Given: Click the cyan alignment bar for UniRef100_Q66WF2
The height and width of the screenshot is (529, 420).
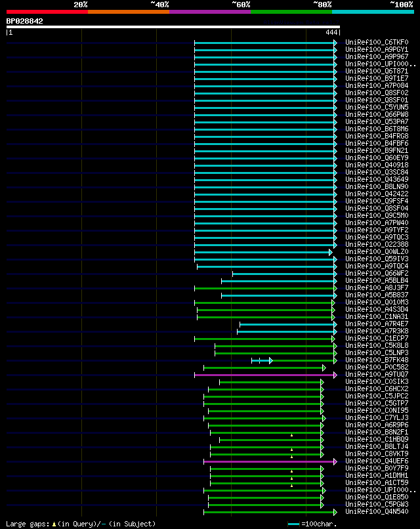Looking at the screenshot, I should point(283,274).
